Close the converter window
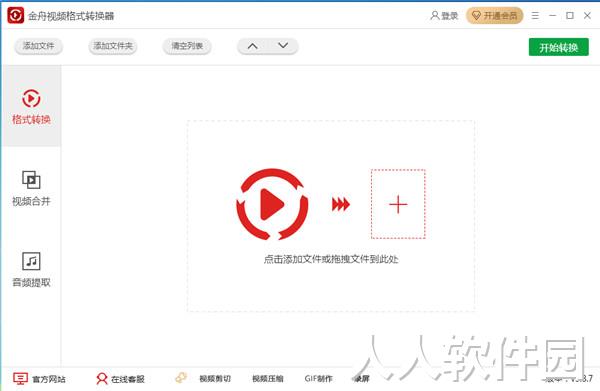 (587, 16)
